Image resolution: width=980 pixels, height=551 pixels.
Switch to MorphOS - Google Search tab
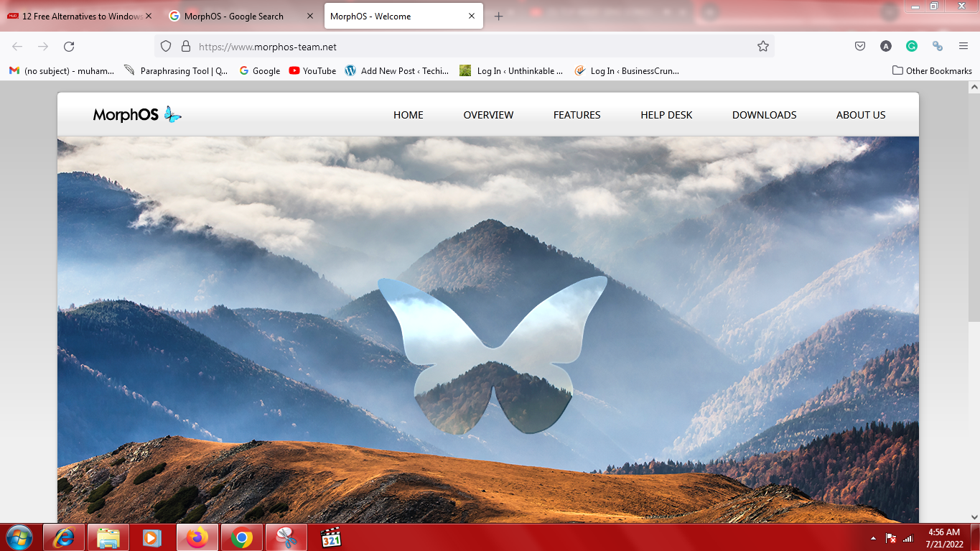pos(242,16)
